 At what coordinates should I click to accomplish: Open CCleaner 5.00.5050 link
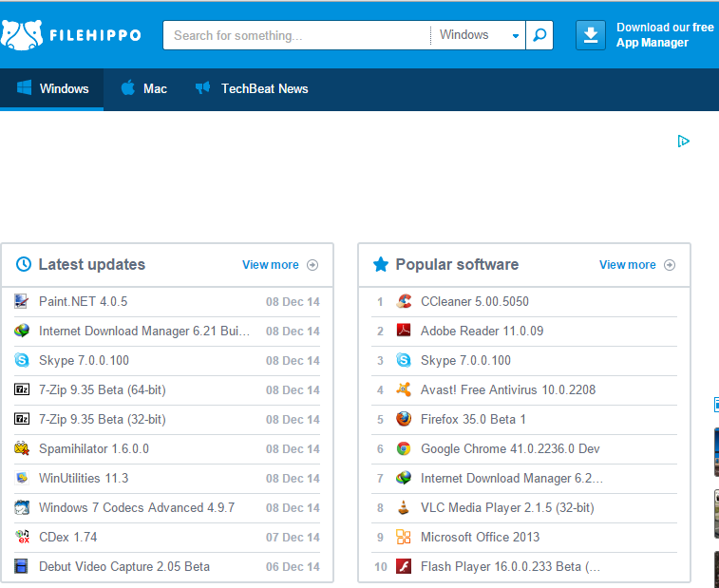point(475,301)
